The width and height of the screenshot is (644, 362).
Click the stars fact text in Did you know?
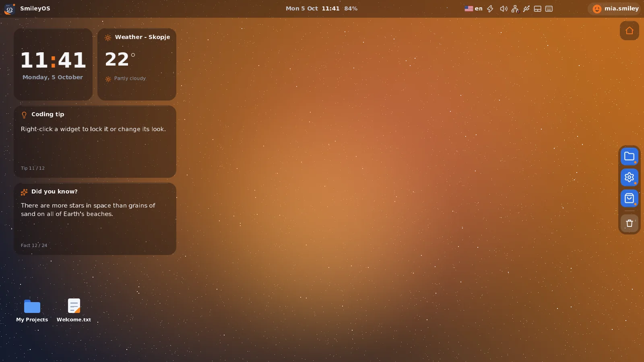pos(88,210)
